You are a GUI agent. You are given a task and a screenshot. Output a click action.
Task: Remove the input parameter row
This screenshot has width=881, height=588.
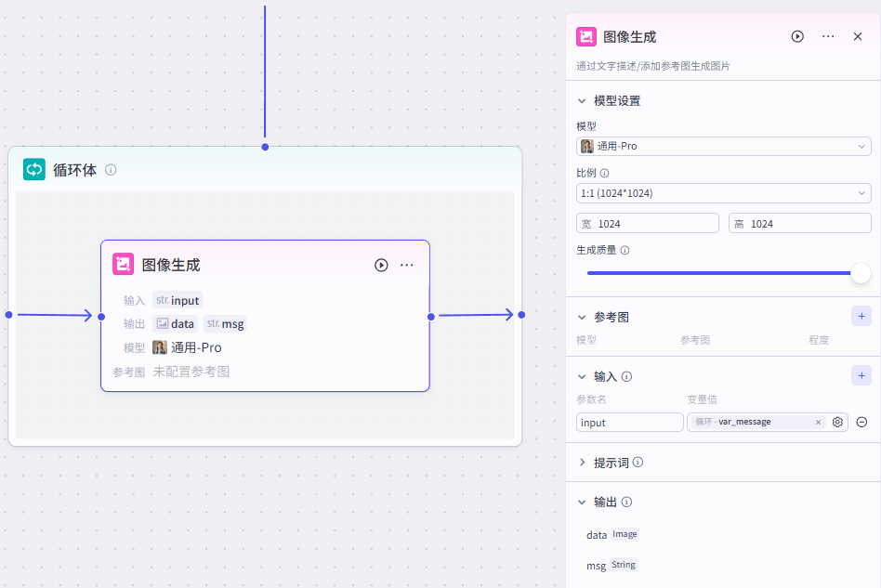860,422
